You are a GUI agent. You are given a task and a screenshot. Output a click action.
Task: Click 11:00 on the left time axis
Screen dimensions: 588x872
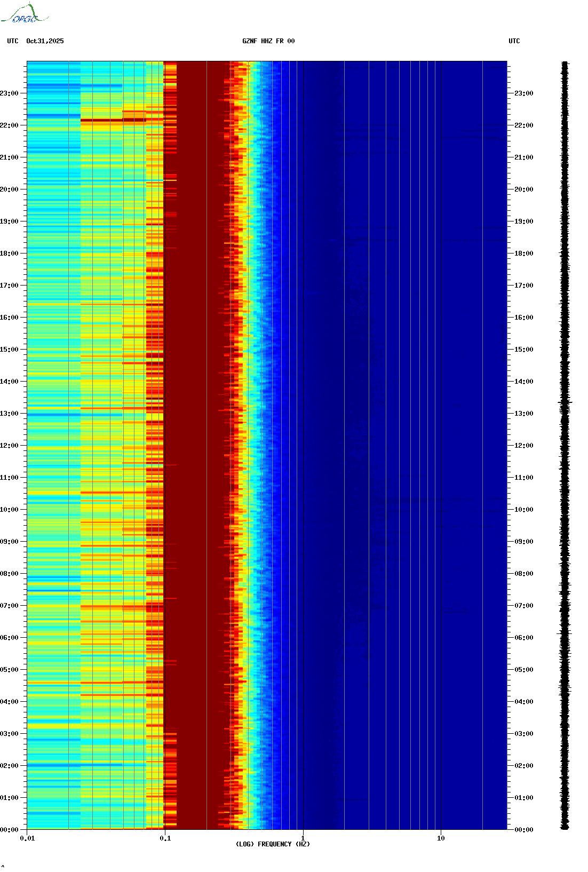tap(9, 478)
